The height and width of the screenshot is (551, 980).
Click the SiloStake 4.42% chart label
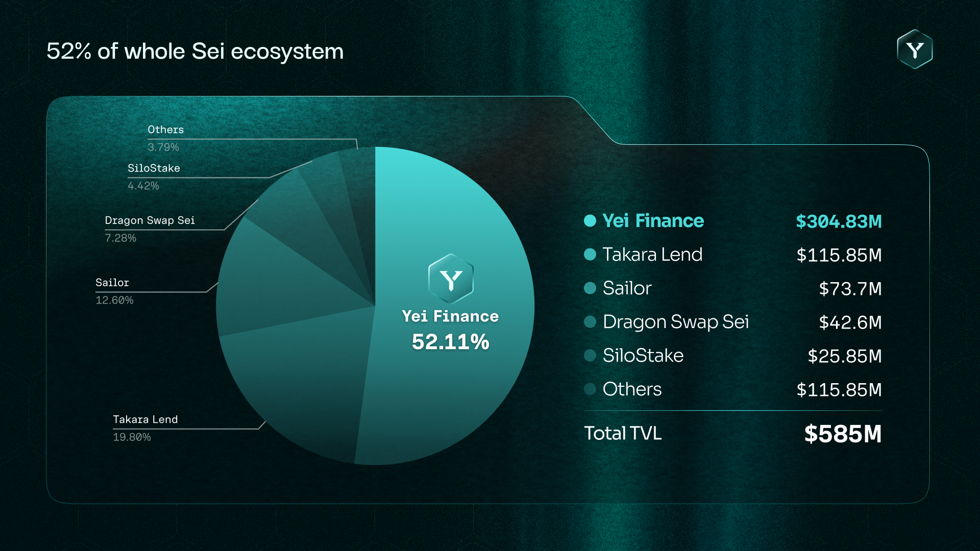point(154,177)
